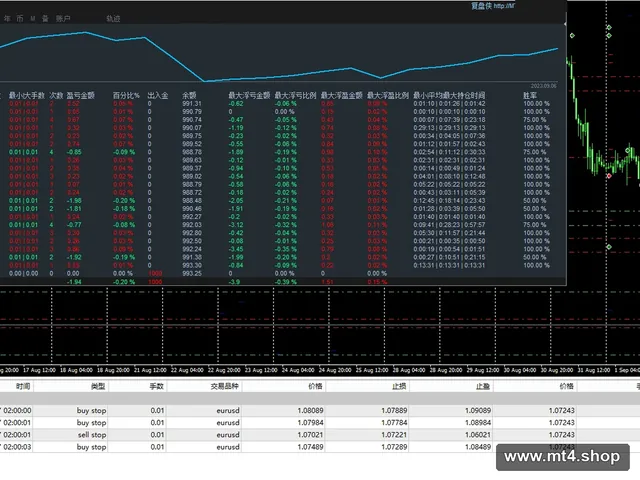The width and height of the screenshot is (640, 480).
Task: Sort by the 百分比% column header
Action: pos(126,96)
